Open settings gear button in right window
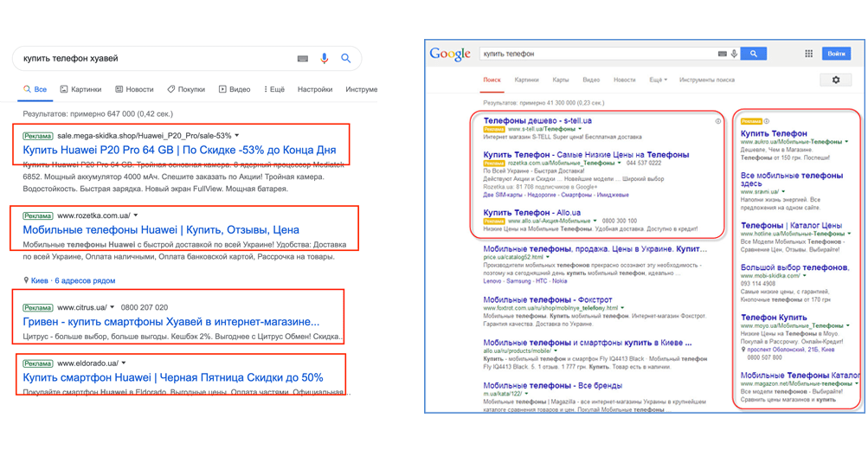Screen dimensions: 868x450 835,80
